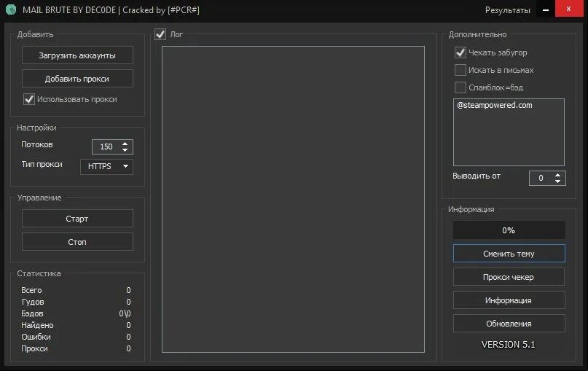Image resolution: width=588 pixels, height=371 pixels.
Task: Click the Обновления button
Action: pos(509,324)
